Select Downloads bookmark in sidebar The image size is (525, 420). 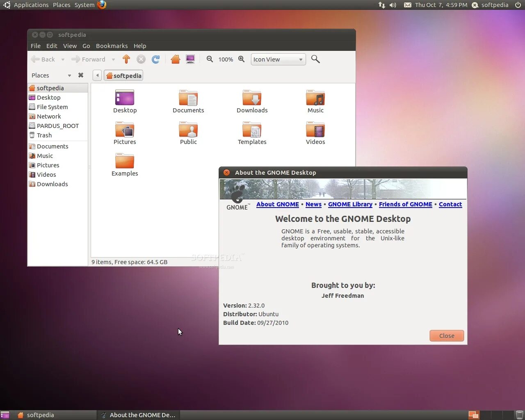(58, 184)
